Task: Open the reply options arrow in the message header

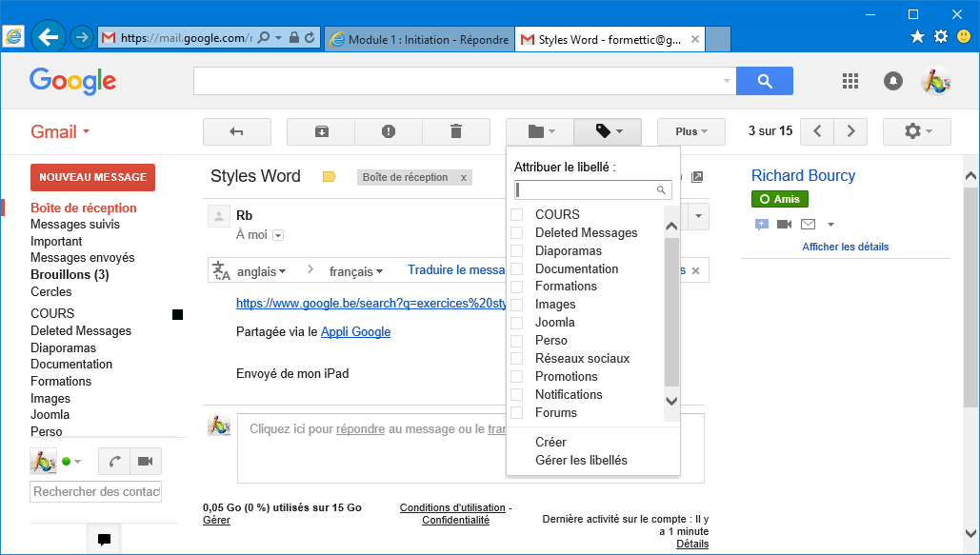Action: [x=698, y=216]
